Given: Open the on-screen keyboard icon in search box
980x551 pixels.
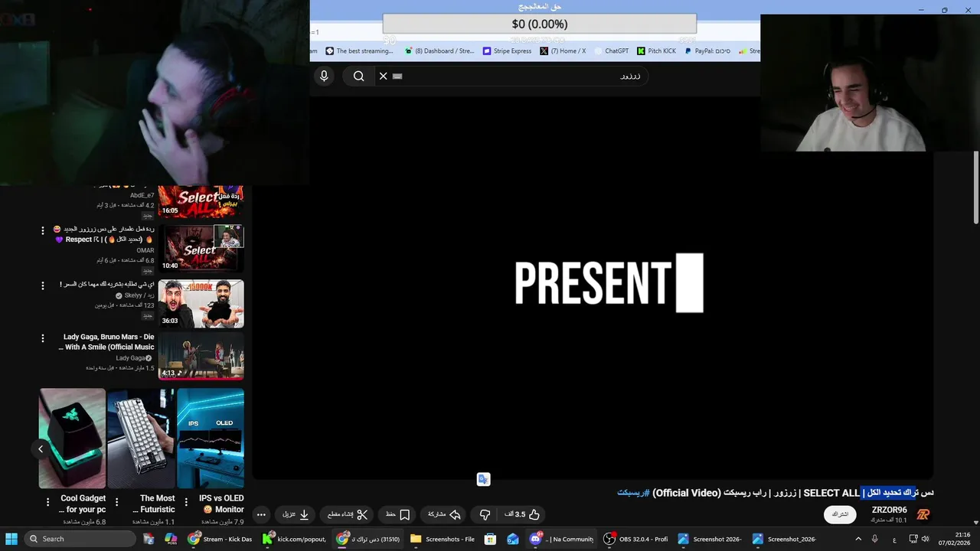Looking at the screenshot, I should (397, 76).
